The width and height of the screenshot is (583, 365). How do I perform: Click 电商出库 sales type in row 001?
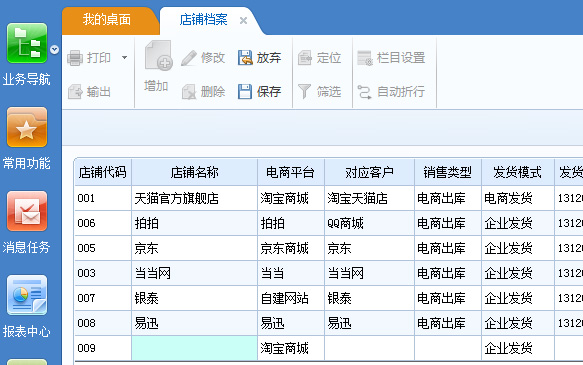coord(448,198)
